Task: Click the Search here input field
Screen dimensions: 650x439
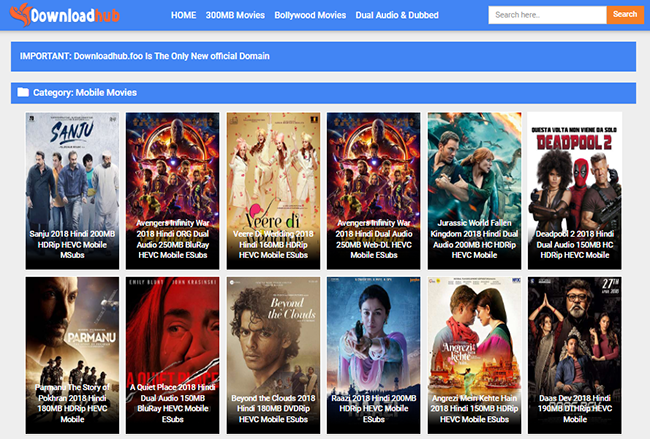Action: pyautogui.click(x=547, y=15)
